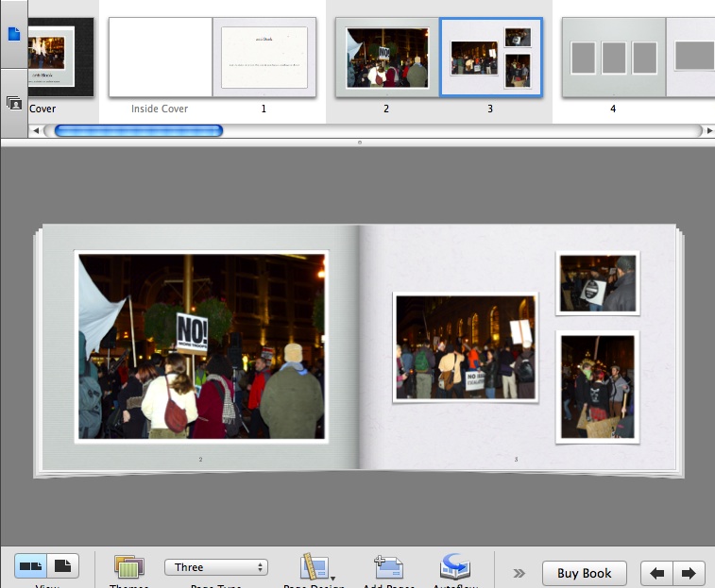Select the top-right small photo on page 3
The height and width of the screenshot is (588, 715).
click(598, 283)
